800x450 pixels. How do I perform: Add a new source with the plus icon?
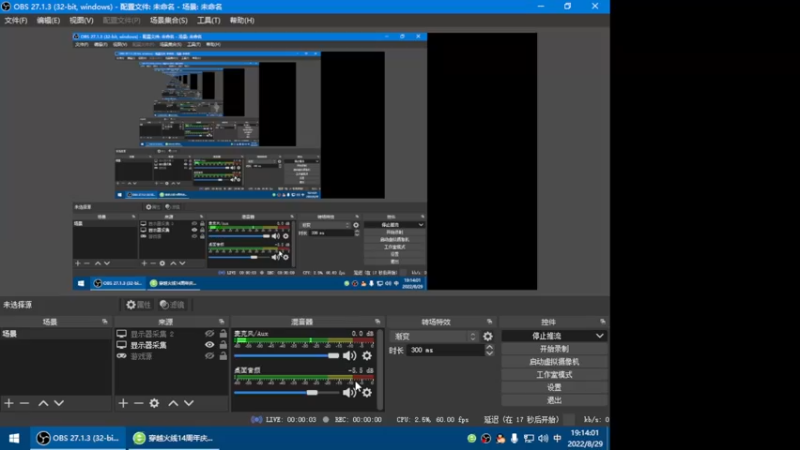[123, 403]
